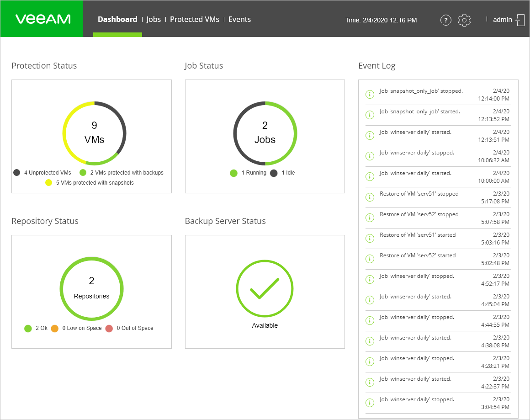Screen dimensions: 530x420
Task: Click the 2 Repositories status ring
Action: (92, 288)
